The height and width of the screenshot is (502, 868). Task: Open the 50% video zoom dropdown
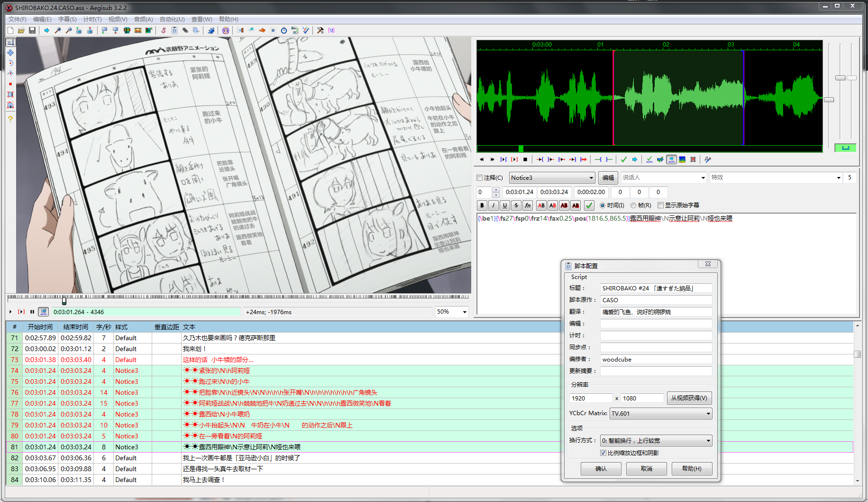pyautogui.click(x=465, y=312)
